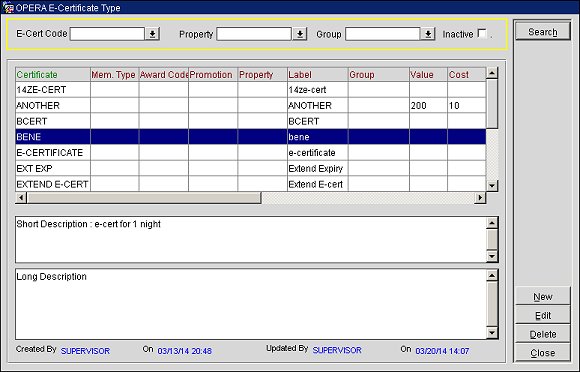The image size is (580, 372).
Task: Click the Mem. Type column header
Action: click(115, 74)
